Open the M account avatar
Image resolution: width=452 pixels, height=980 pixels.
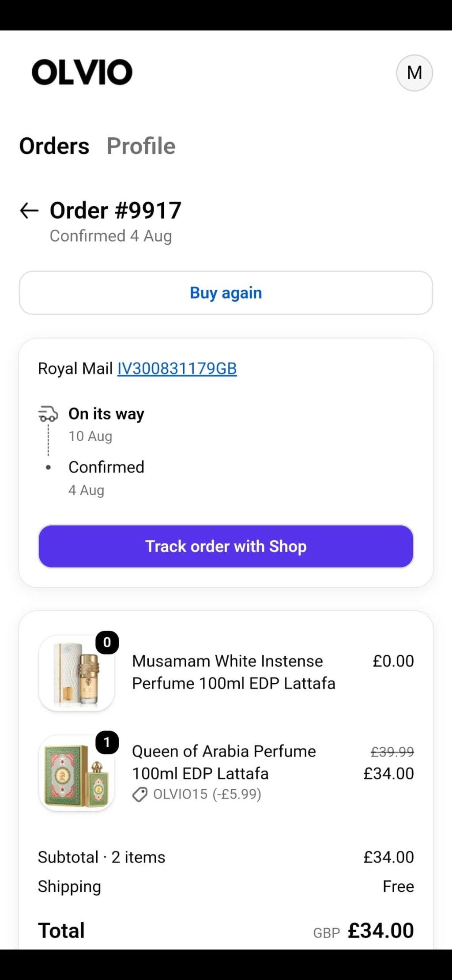tap(414, 73)
